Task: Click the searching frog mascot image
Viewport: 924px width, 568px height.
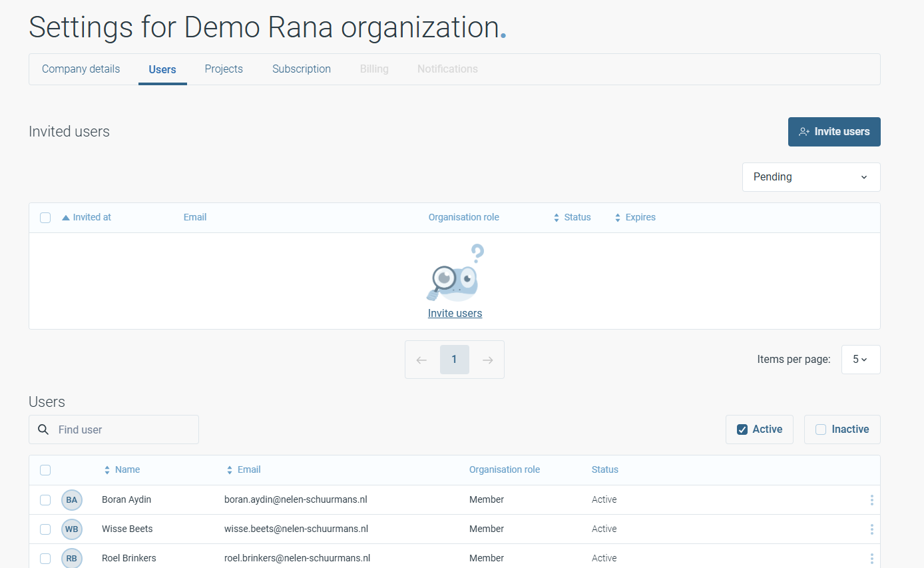Action: click(x=455, y=273)
